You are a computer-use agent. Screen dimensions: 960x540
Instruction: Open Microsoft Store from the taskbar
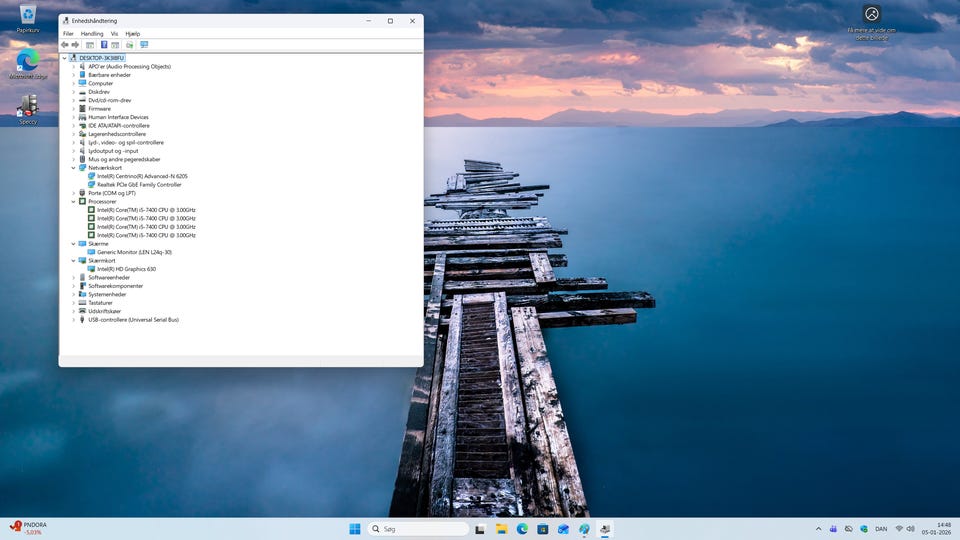(542, 529)
